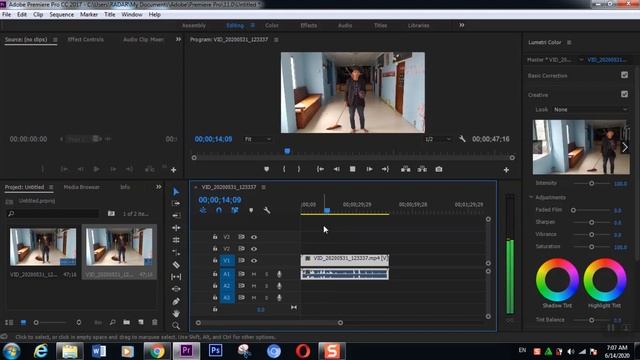This screenshot has width=640, height=360.
Task: Select the Ripple Edit tool
Action: [176, 216]
